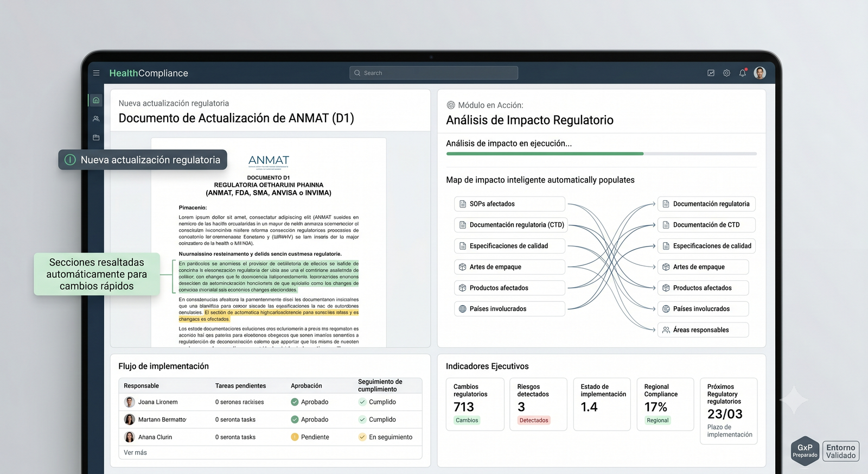This screenshot has width=868, height=474.
Task: Open the hamburger menu
Action: pos(96,73)
